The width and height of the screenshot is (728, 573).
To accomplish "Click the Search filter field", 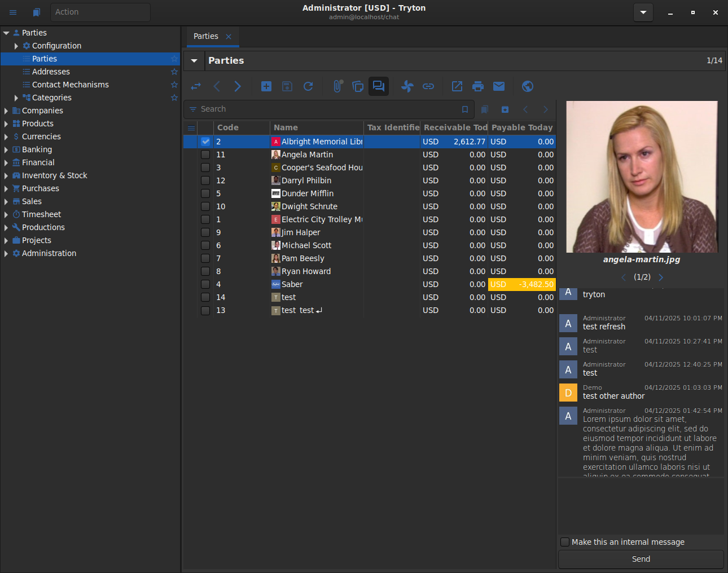I will [x=327, y=109].
